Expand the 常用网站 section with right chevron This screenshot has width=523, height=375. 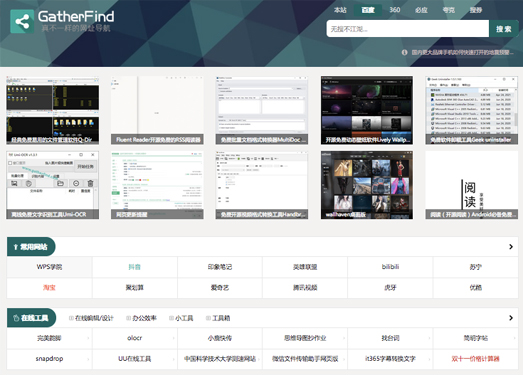(511, 247)
